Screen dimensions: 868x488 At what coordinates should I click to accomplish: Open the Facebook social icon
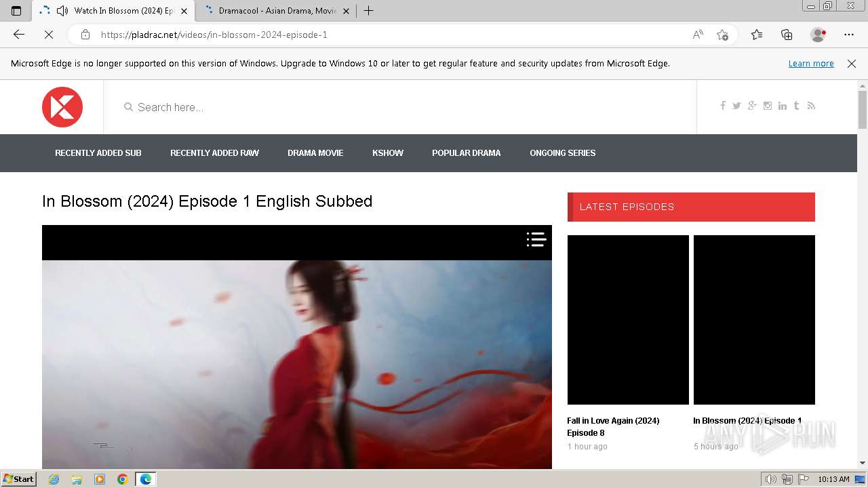[x=723, y=106]
